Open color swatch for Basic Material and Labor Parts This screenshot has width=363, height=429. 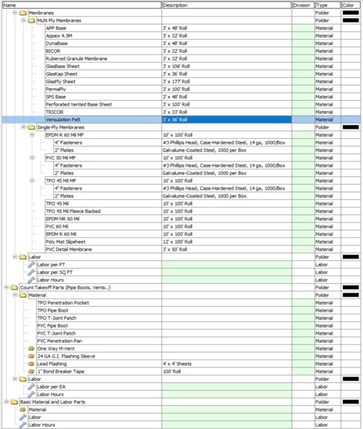351,402
